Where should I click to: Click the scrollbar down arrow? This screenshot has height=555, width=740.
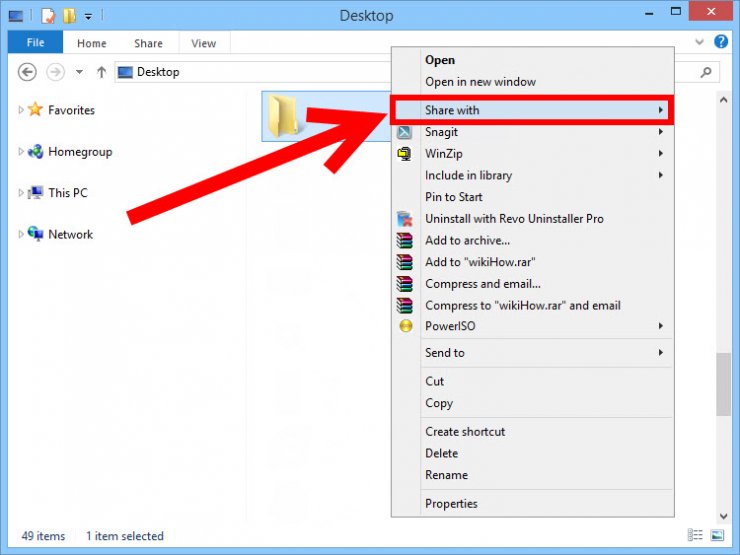pos(723,516)
